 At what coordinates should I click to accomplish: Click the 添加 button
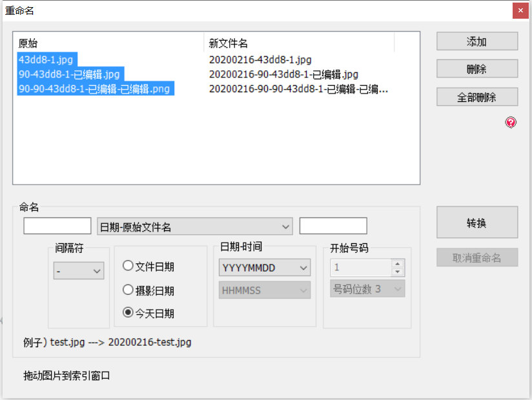coord(477,41)
